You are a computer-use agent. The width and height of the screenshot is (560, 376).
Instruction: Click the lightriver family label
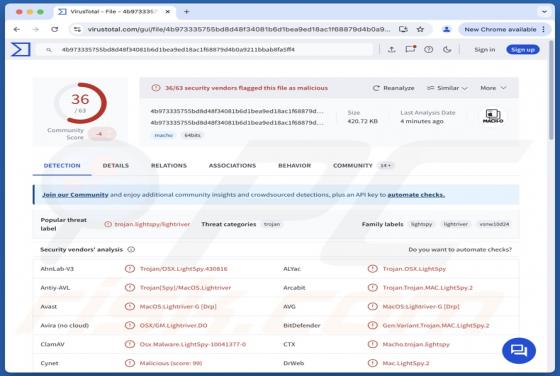point(456,224)
